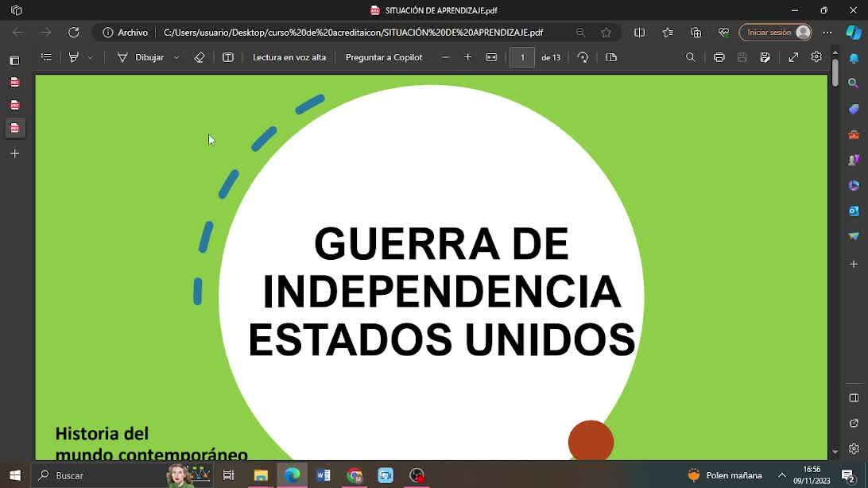The width and height of the screenshot is (868, 488).
Task: Open sidebar search
Action: pos(854,83)
